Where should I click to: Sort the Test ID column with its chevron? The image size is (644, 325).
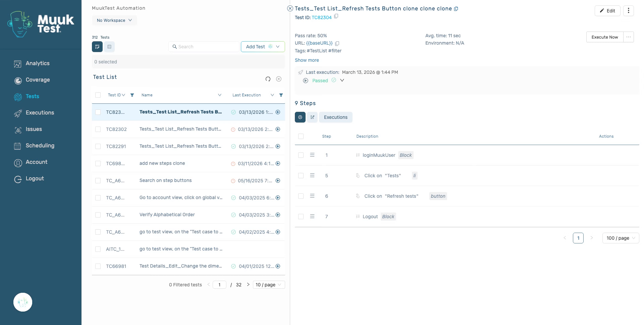[x=123, y=95]
